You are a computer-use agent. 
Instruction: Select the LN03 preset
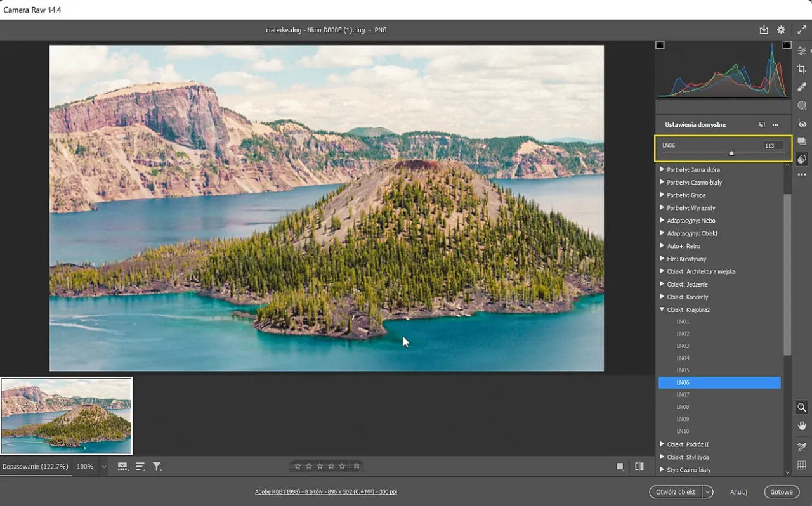point(683,346)
